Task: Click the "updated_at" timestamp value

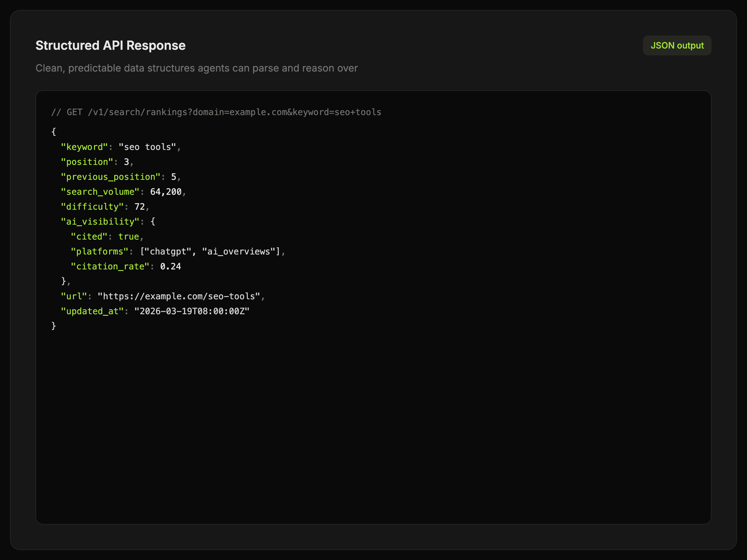Action: (191, 311)
